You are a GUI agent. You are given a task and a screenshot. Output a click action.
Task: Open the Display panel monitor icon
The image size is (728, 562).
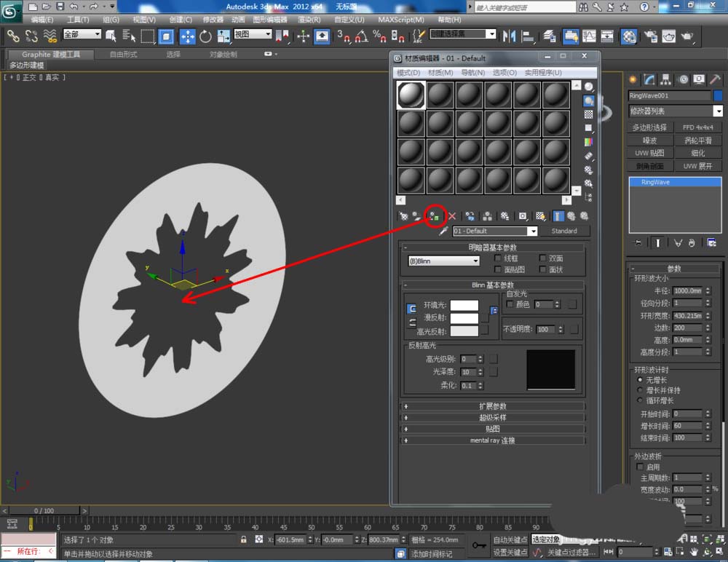pos(699,79)
